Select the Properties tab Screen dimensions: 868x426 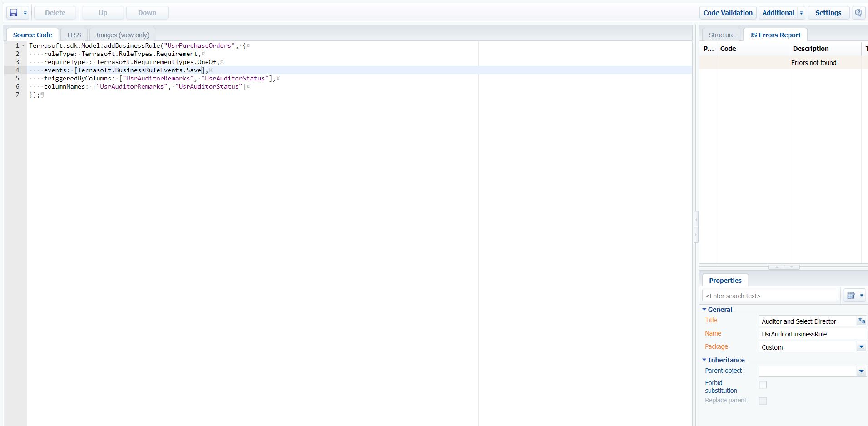725,281
